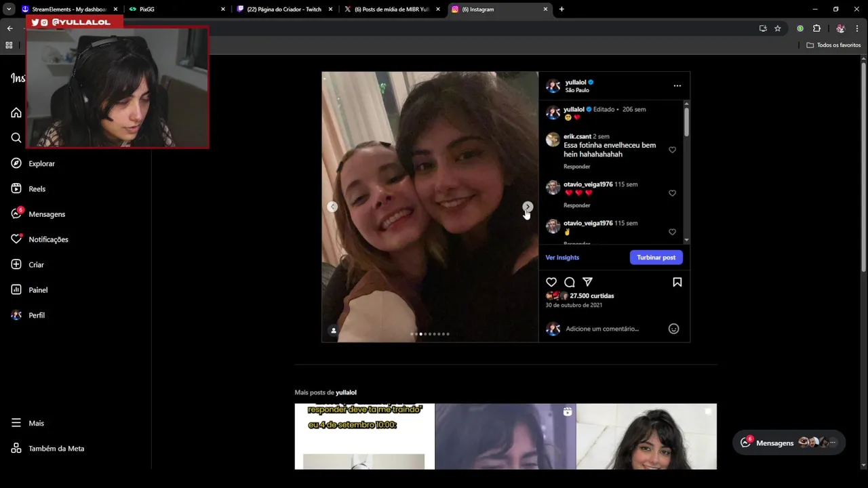The height and width of the screenshot is (488, 868).
Task: Open the Explorar compass icon
Action: [x=16, y=163]
